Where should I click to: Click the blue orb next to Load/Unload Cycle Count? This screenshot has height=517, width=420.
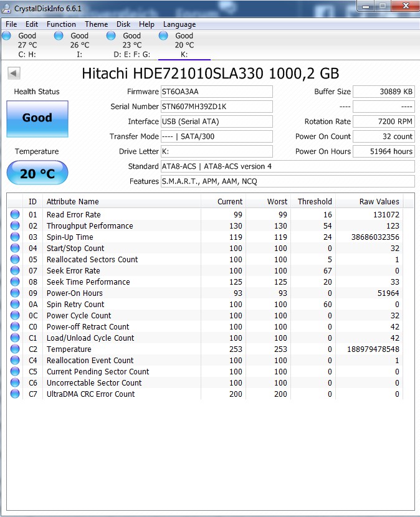15,338
